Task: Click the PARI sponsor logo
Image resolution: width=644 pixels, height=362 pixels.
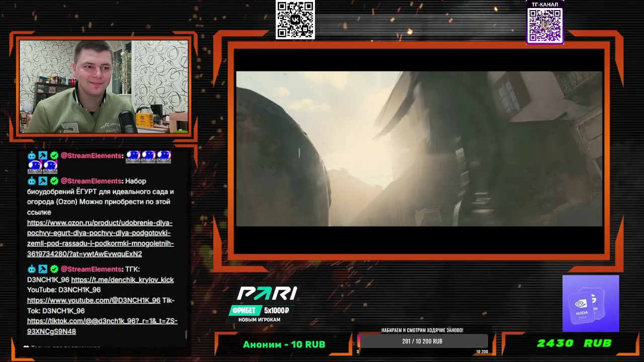Action: pos(267,293)
